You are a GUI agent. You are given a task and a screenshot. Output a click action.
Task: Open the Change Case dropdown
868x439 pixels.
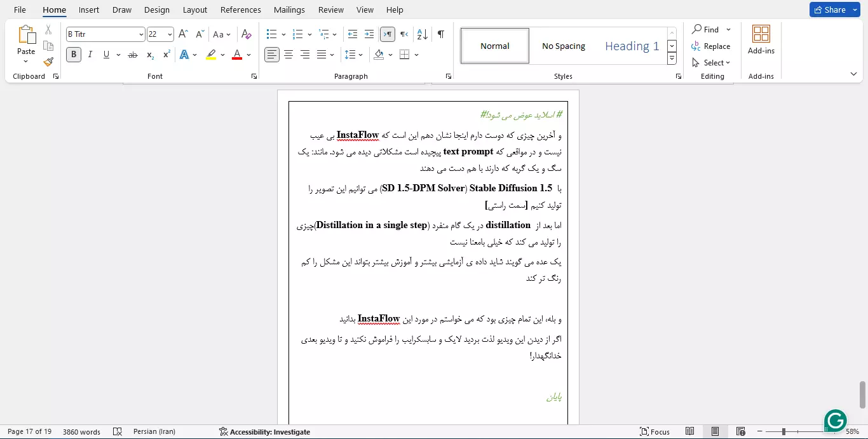tap(222, 34)
